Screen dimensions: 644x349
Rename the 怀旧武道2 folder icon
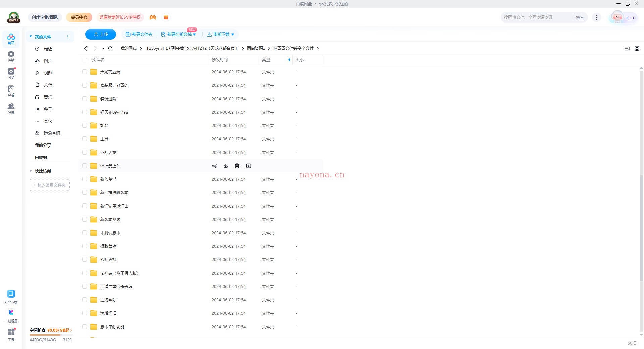tap(249, 166)
